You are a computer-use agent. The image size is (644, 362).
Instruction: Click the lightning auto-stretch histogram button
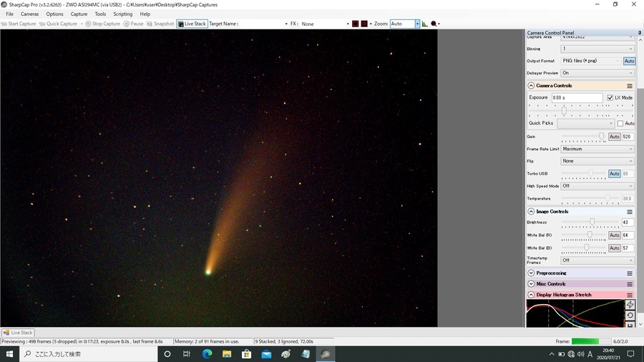[x=630, y=305]
